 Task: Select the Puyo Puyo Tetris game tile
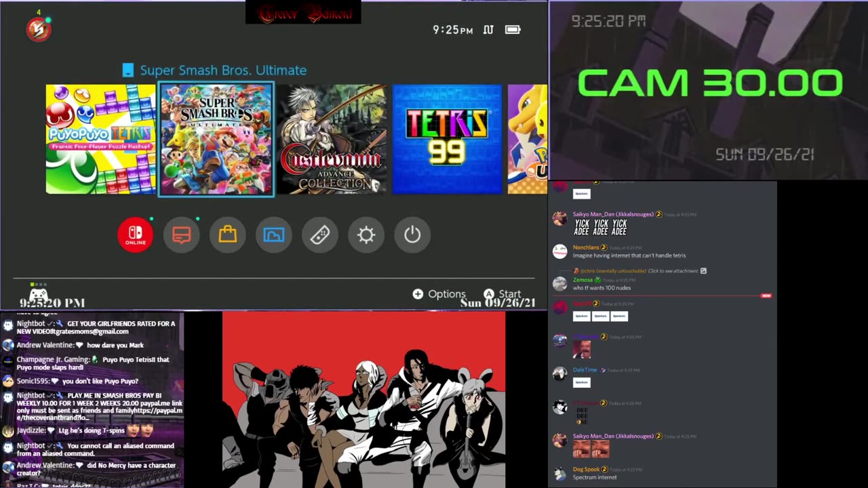[x=100, y=139]
